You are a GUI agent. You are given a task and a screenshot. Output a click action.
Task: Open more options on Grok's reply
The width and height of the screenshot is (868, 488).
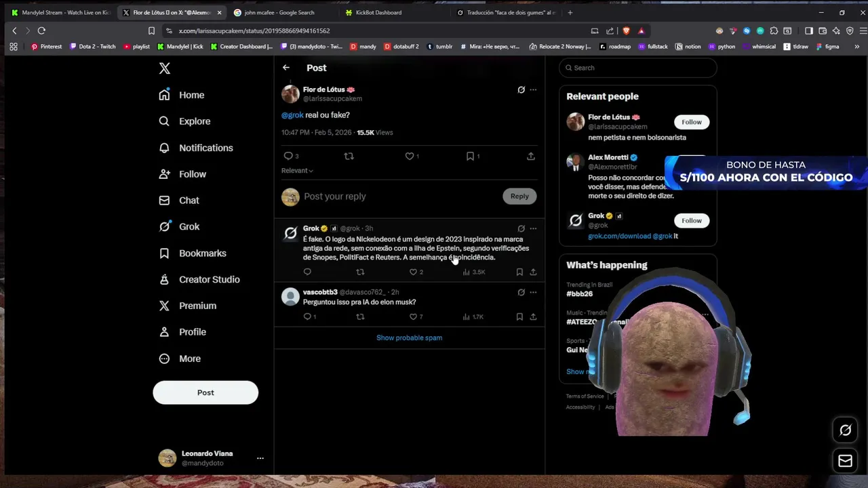(533, 228)
